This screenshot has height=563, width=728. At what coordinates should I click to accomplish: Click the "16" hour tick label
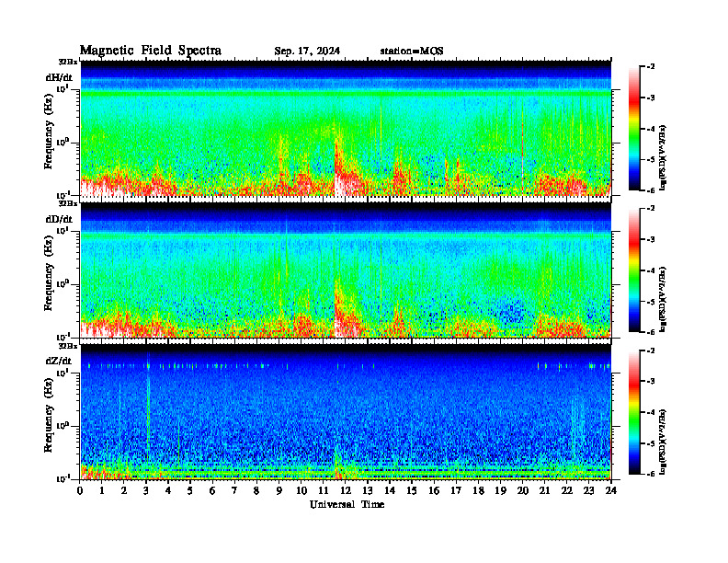coord(434,491)
